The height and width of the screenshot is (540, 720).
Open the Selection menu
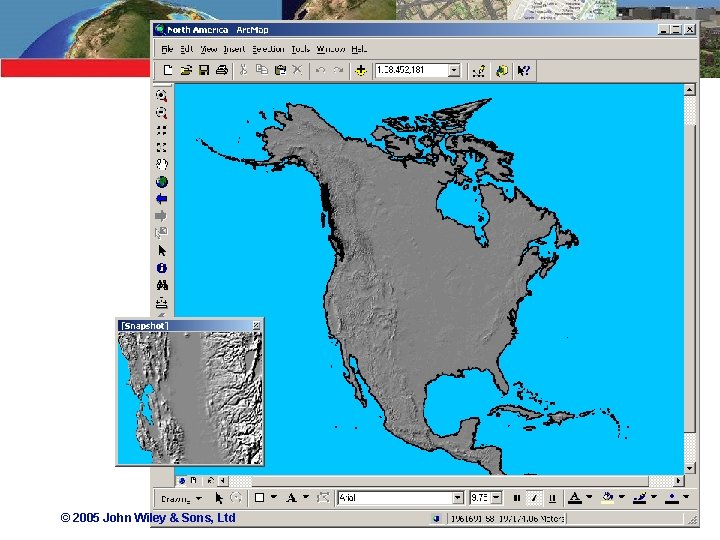[x=268, y=49]
